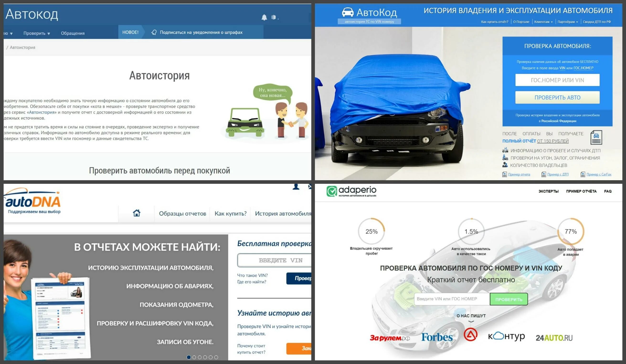Click the Где его найти? link

point(252,282)
